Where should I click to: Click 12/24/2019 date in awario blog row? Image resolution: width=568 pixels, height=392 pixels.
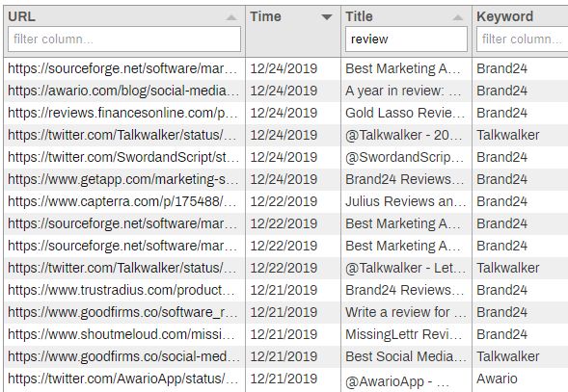point(284,91)
